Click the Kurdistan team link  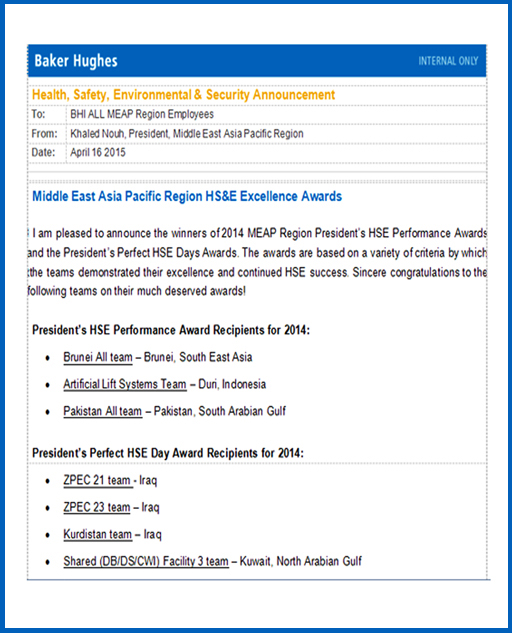[97, 534]
